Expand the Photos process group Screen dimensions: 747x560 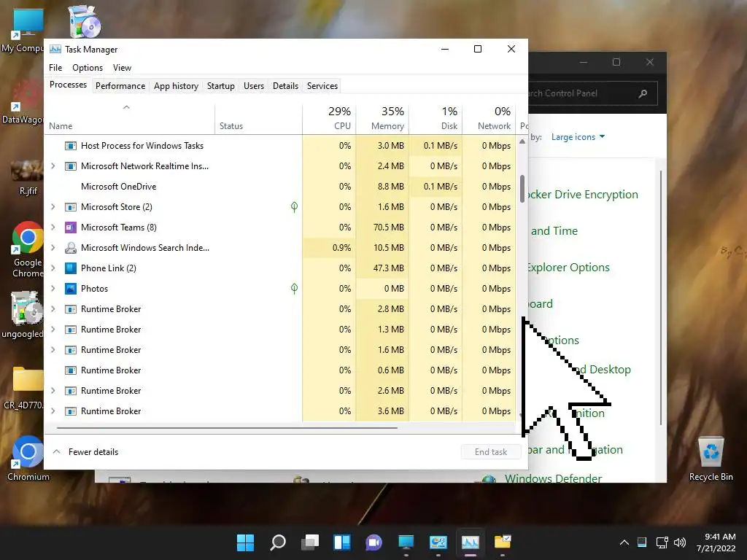click(53, 289)
